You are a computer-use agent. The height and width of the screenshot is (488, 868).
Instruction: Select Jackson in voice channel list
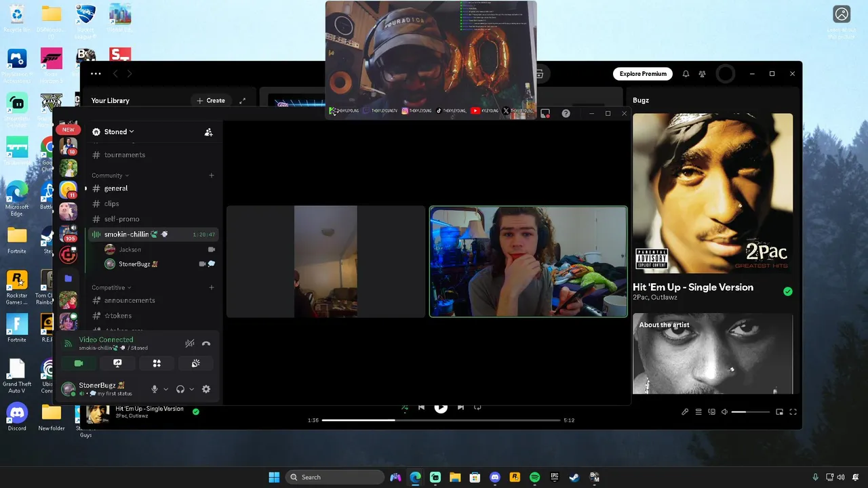(x=160, y=249)
